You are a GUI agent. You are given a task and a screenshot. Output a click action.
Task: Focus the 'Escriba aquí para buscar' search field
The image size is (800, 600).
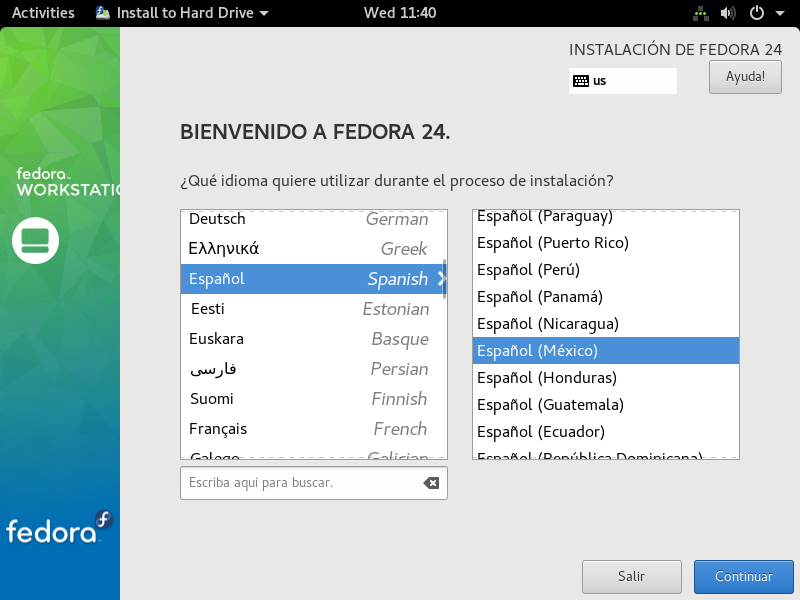point(314,483)
